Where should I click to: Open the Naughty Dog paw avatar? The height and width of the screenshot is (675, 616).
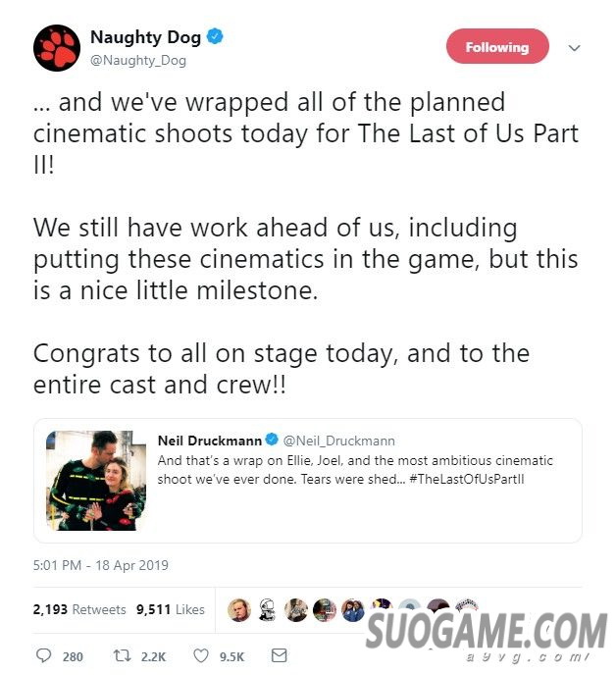57,48
